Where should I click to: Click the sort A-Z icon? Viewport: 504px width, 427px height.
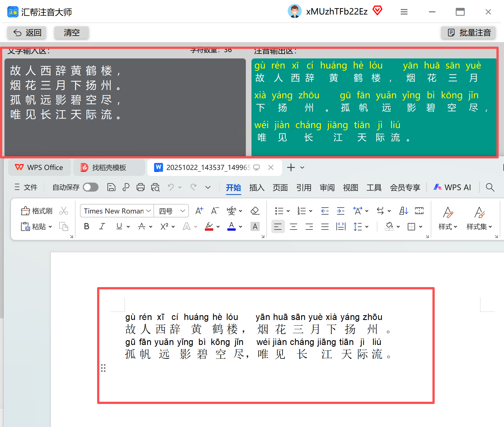404,211
